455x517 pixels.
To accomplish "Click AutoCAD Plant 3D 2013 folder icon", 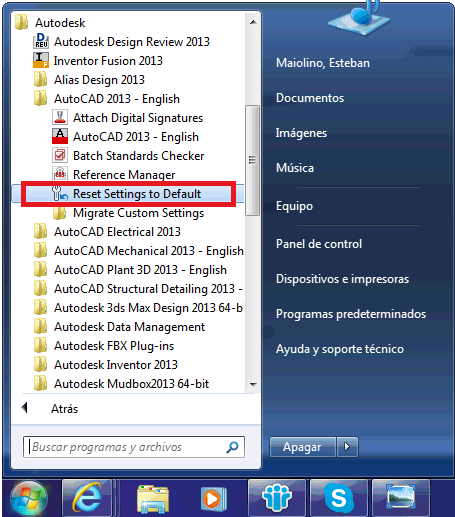I will tap(40, 270).
